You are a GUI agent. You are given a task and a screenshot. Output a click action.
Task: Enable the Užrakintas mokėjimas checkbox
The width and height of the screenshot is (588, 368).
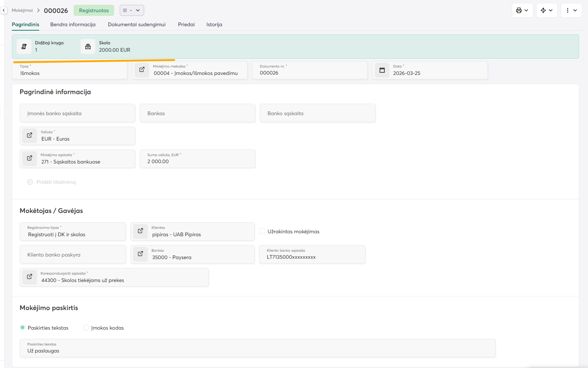pos(262,231)
